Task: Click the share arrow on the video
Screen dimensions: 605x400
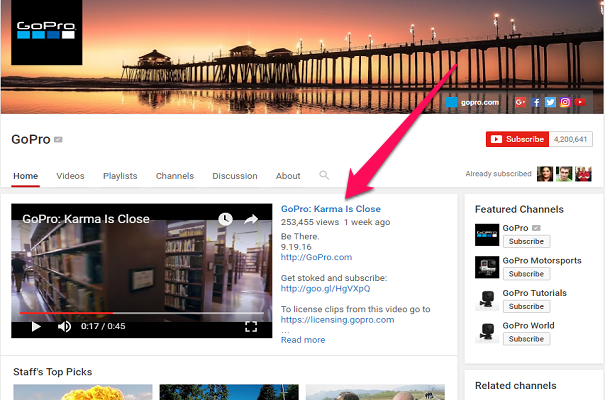Action: coord(252,219)
